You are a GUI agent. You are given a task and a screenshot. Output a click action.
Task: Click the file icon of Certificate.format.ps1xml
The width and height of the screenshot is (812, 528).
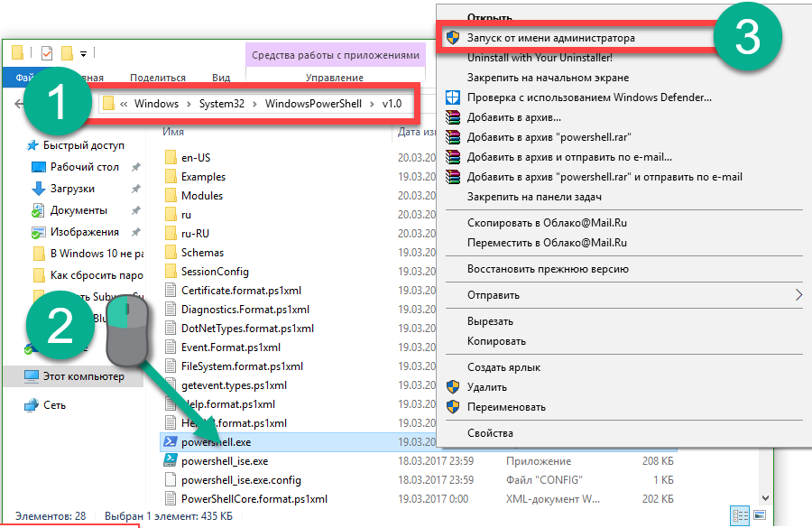170,290
